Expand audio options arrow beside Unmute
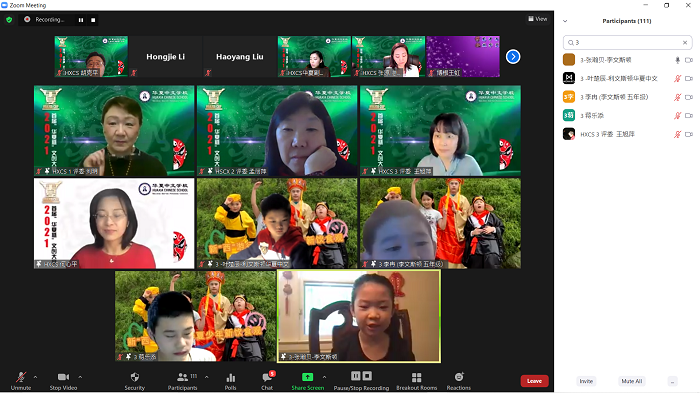This screenshot has width=700, height=393. point(35,377)
